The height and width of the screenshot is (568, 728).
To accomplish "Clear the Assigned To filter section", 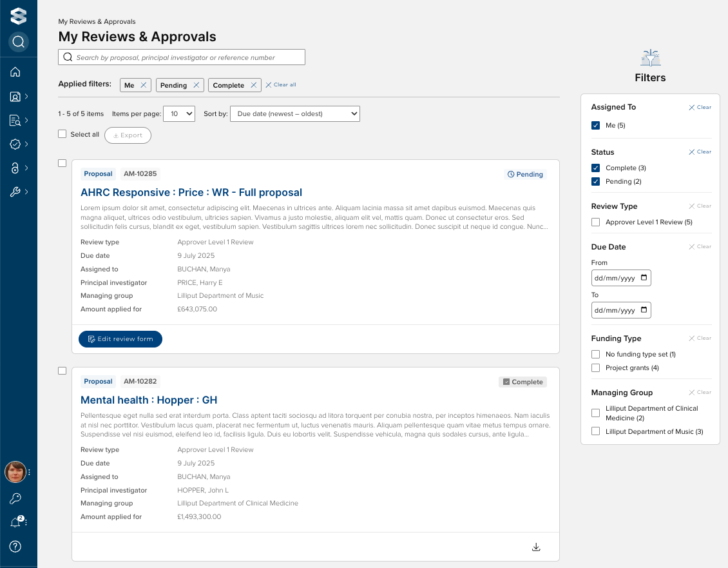I will click(x=700, y=108).
